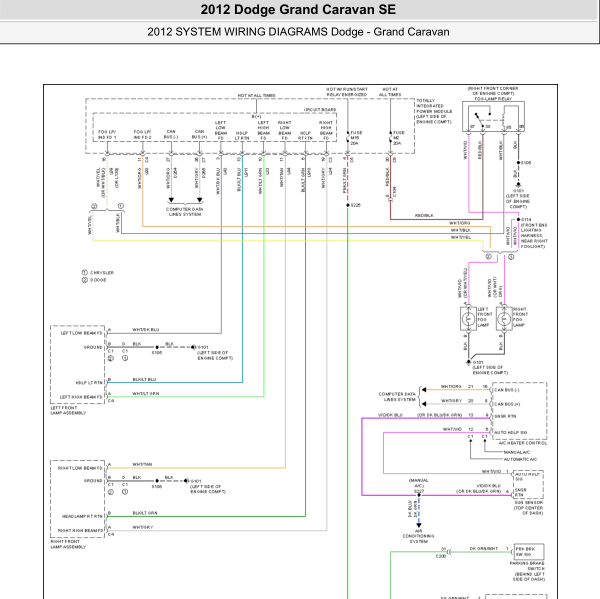
Task: Click the title '2012 Dodge Grand Caravan SE'
Action: [298, 10]
